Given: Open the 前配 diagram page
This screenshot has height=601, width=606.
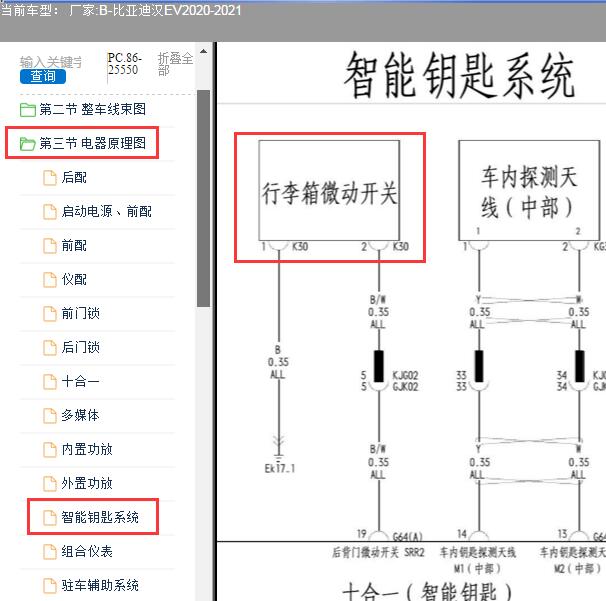Looking at the screenshot, I should point(74,245).
